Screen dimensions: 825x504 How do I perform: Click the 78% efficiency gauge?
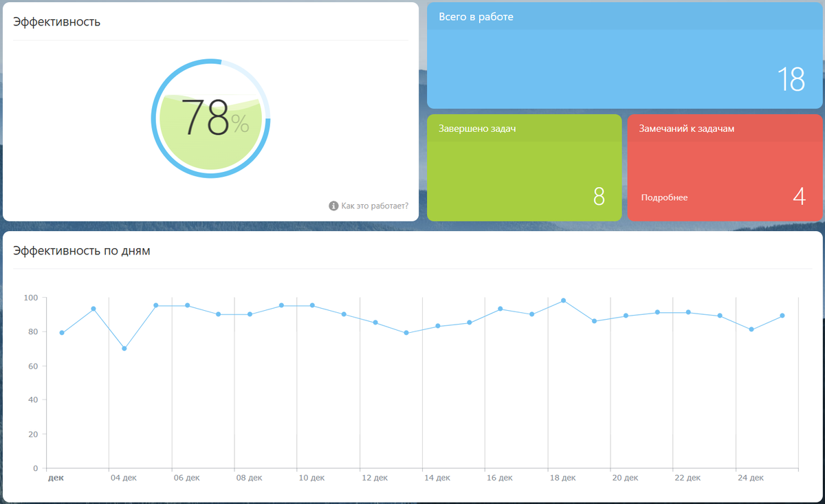coord(210,118)
